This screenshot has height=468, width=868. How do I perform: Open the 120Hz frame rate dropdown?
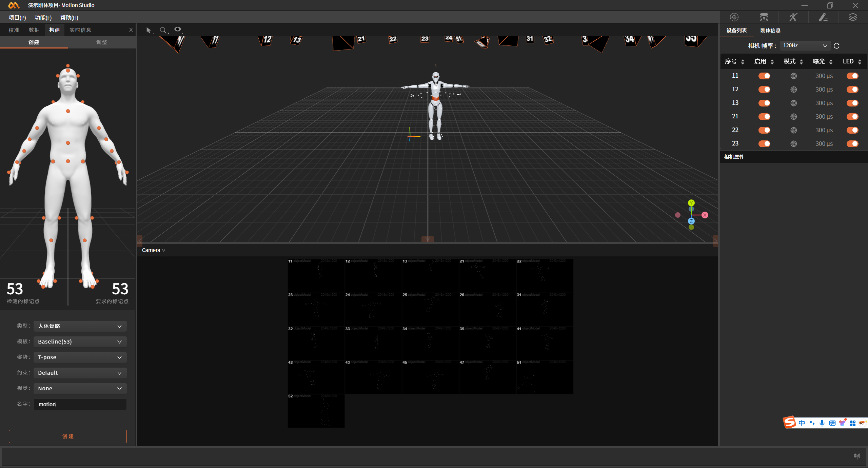tap(805, 45)
